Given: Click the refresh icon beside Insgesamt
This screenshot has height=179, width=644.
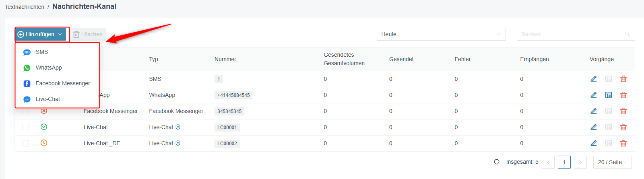Looking at the screenshot, I should click(x=497, y=162).
